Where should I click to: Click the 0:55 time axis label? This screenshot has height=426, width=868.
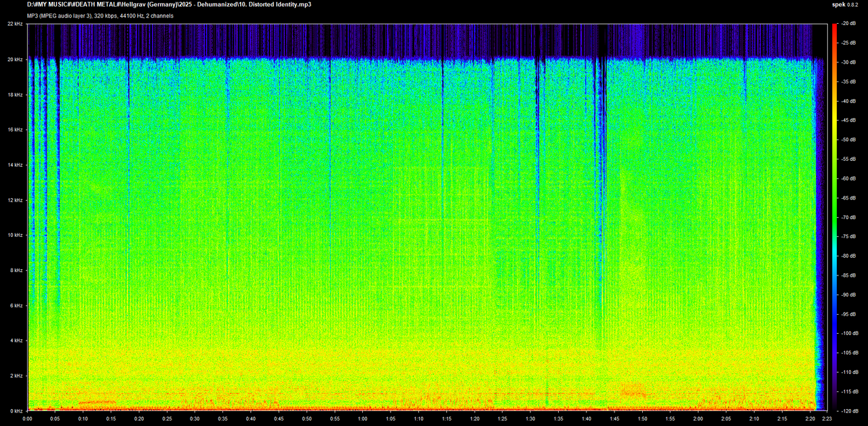tap(335, 419)
